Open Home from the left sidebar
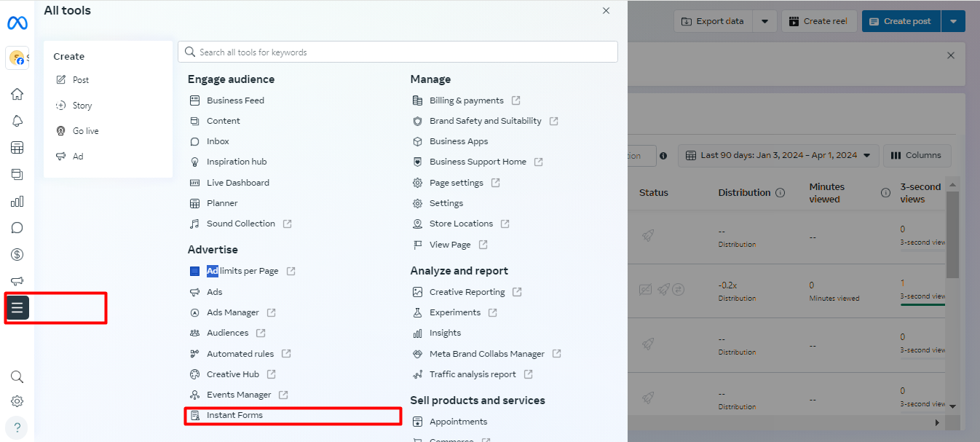980x442 pixels. click(x=17, y=94)
